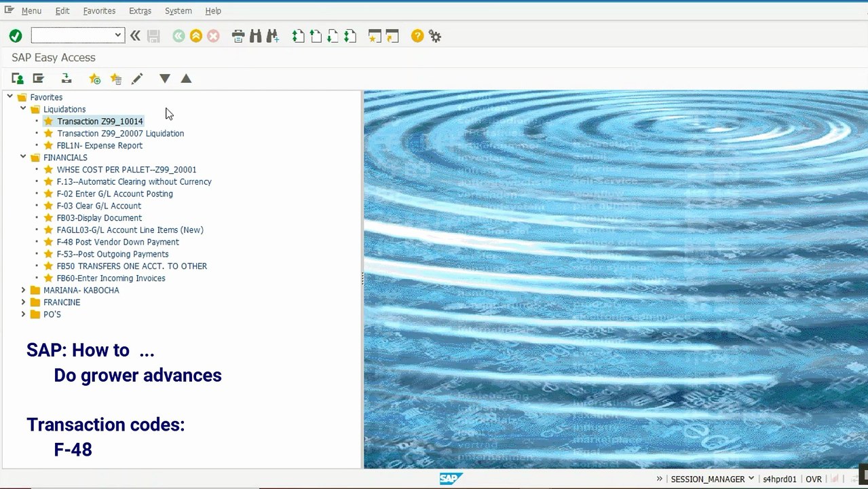Expand the MARIANA- KABOCHA folder
The width and height of the screenshot is (868, 489).
23,290
